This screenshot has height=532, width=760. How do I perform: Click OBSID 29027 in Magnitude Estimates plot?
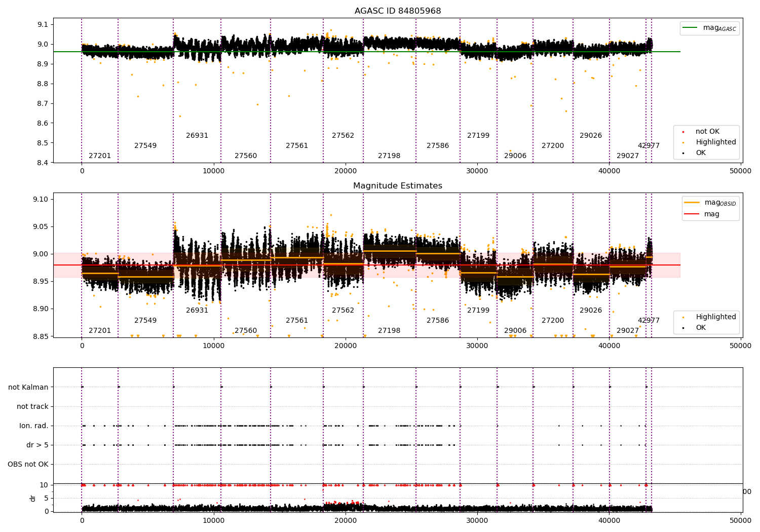coord(628,331)
